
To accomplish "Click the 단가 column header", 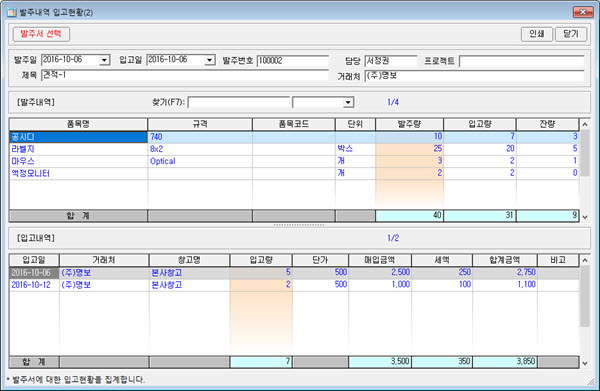I will point(320,260).
